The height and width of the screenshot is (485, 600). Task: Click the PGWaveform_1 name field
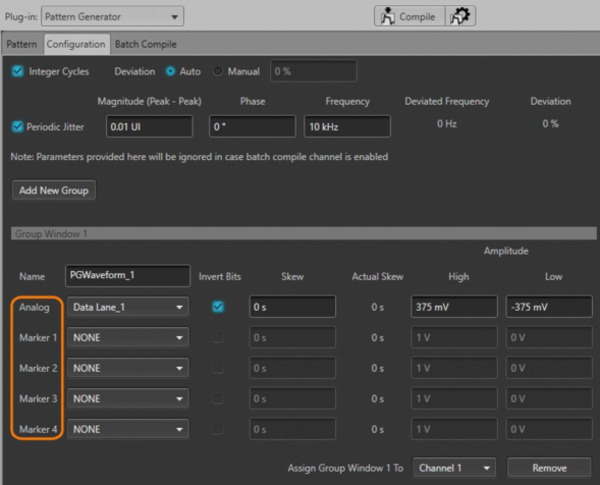pyautogui.click(x=127, y=276)
